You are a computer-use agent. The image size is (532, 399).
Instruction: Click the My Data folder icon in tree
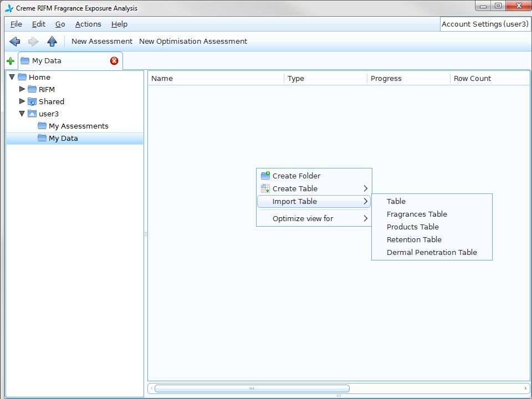pyautogui.click(x=42, y=138)
